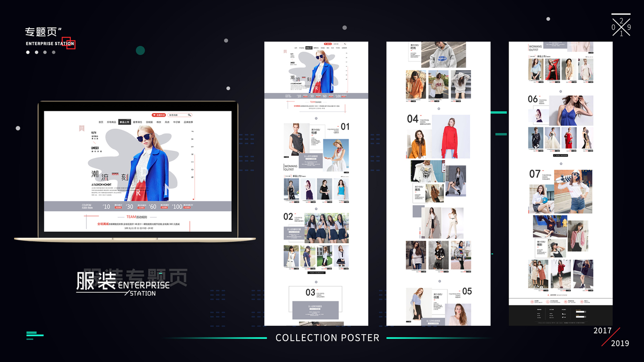Click the search magnifier icon on the laptop page

(x=190, y=115)
